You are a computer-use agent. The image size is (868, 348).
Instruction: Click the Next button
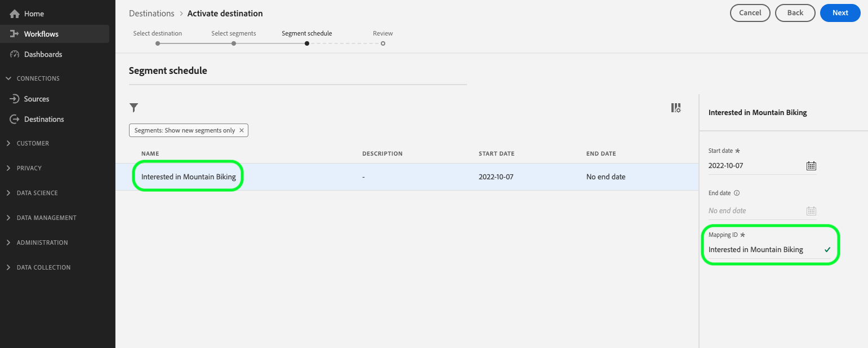(840, 13)
